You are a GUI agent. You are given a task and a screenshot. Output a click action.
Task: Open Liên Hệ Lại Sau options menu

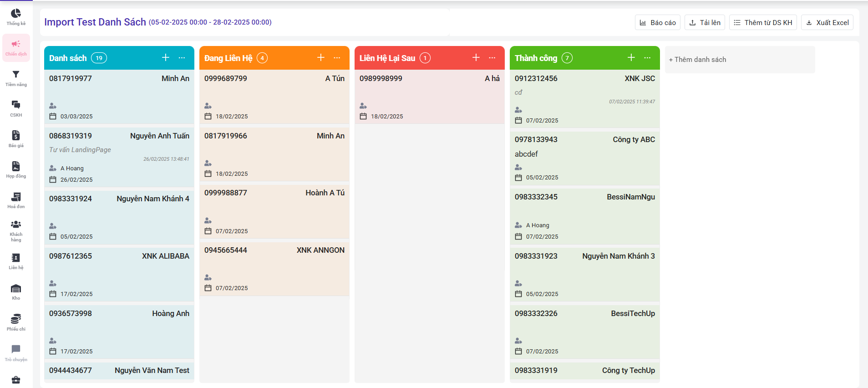(x=492, y=58)
